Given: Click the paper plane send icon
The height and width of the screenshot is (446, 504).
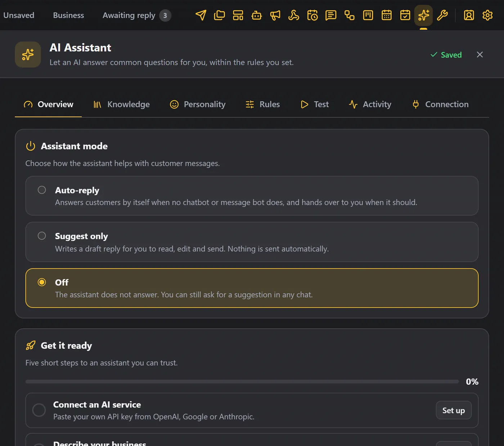Looking at the screenshot, I should point(201,15).
